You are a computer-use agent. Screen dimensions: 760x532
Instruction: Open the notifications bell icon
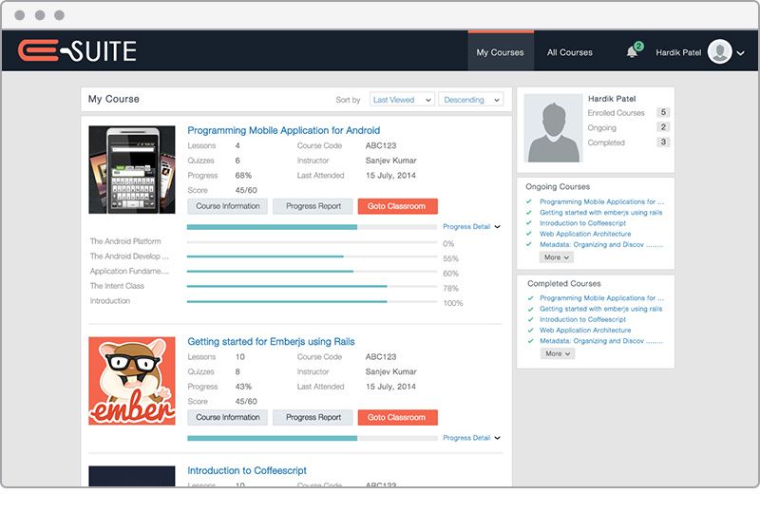point(632,52)
